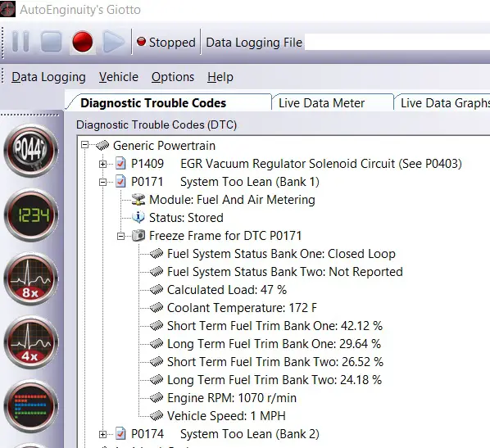Click the camera icon beside Freeze Frame
The image size is (490, 448).
pos(138,235)
